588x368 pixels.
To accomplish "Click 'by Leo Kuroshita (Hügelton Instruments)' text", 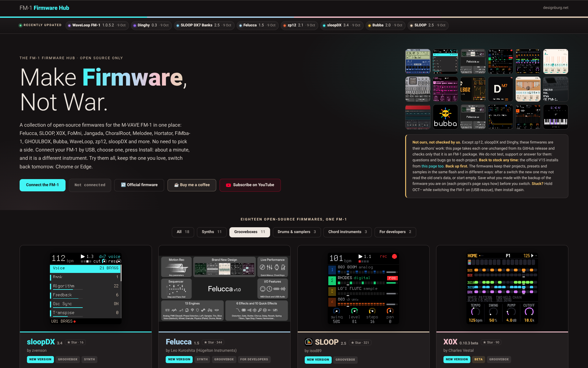I will pos(201,351).
